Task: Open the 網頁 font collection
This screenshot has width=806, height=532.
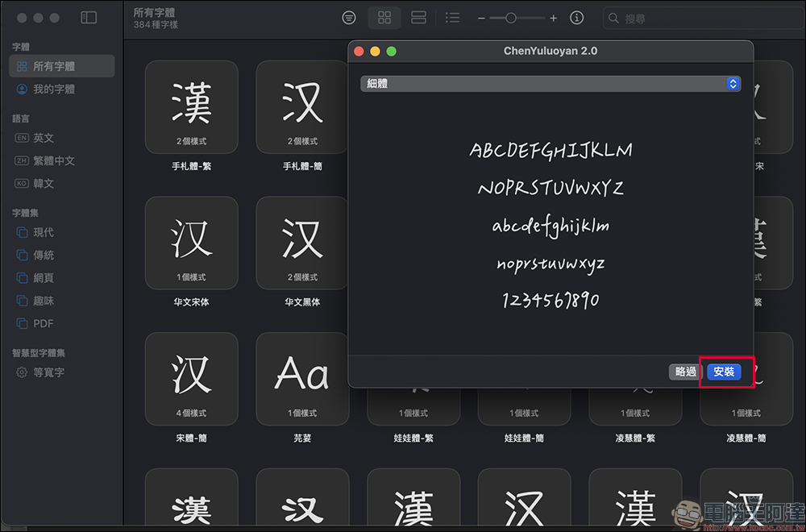Action: [62, 277]
